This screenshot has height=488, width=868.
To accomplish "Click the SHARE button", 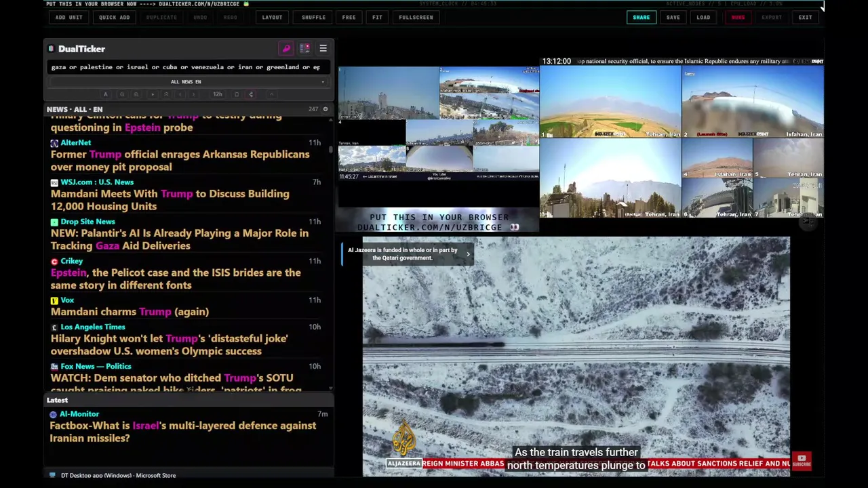I will click(641, 18).
